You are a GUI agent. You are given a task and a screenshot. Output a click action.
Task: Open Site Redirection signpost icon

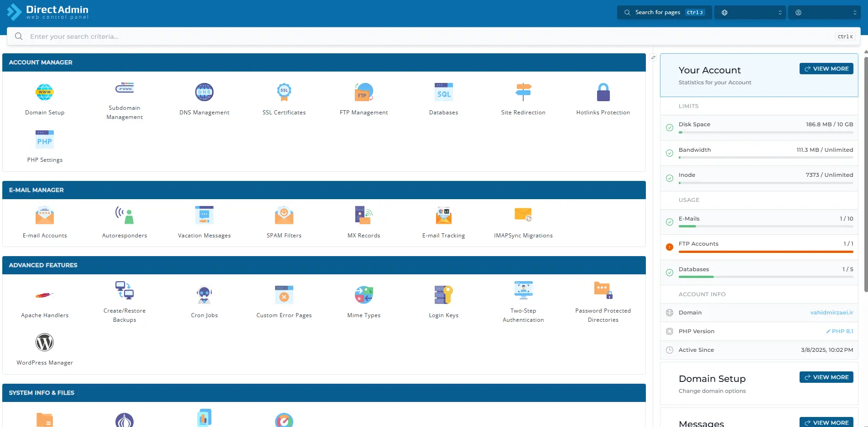(523, 92)
